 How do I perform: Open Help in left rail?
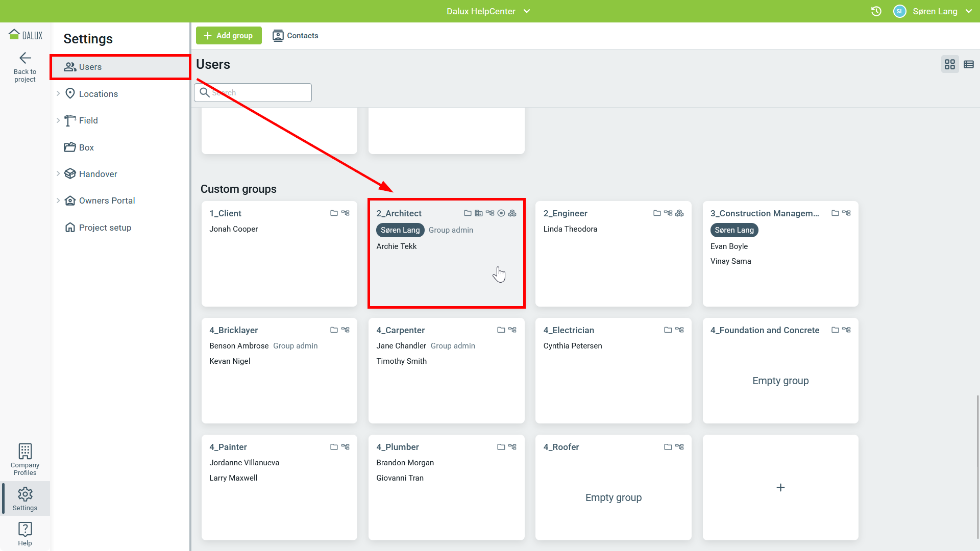25,533
